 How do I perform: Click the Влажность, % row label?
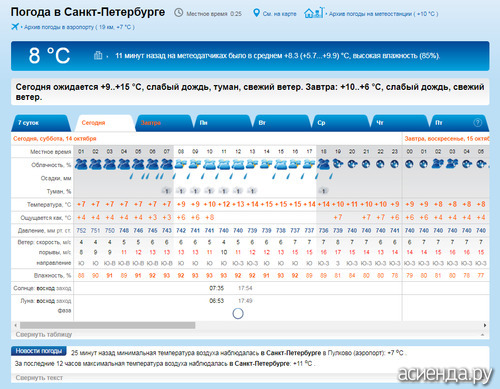point(52,275)
